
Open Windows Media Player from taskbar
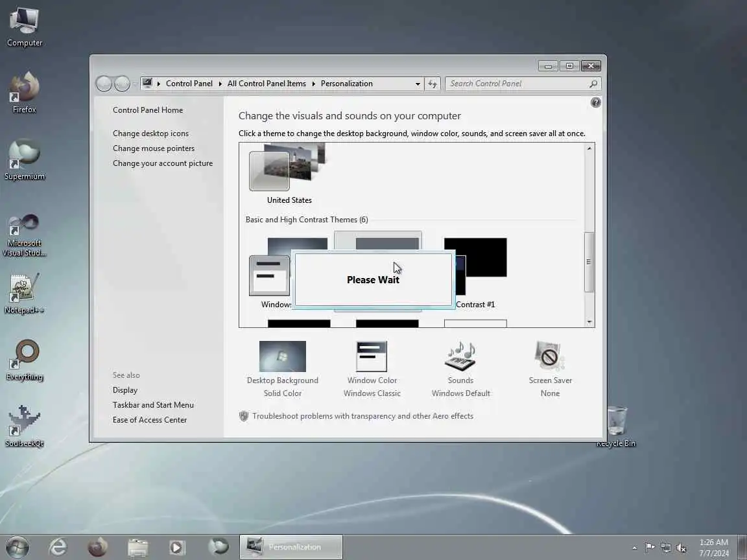click(x=177, y=546)
